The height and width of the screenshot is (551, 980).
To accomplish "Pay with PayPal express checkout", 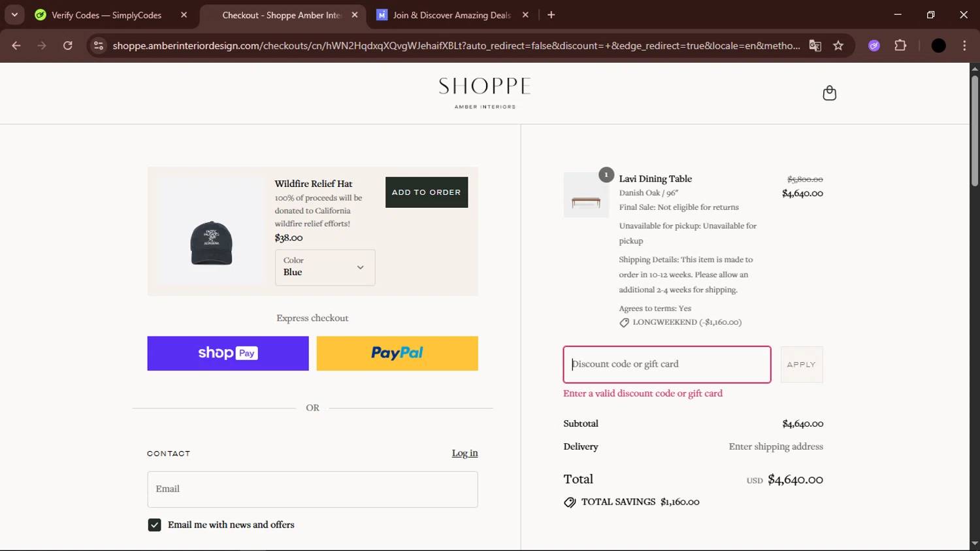I will pyautogui.click(x=397, y=354).
